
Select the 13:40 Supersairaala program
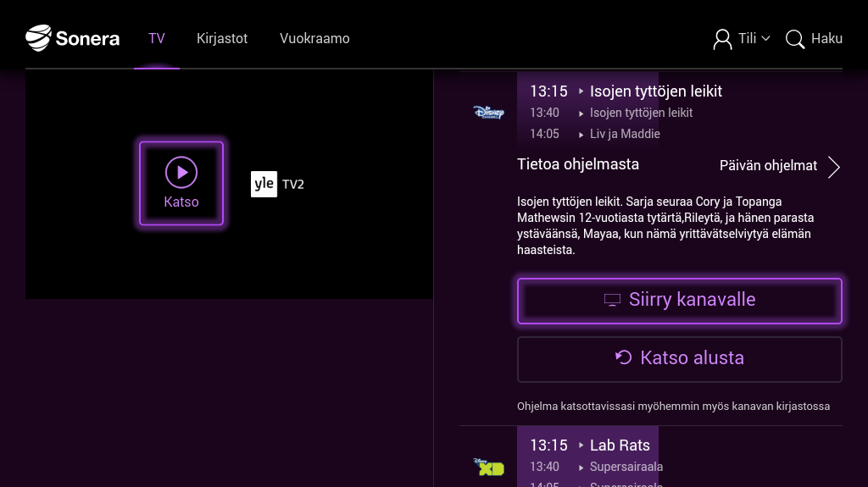coord(597,467)
